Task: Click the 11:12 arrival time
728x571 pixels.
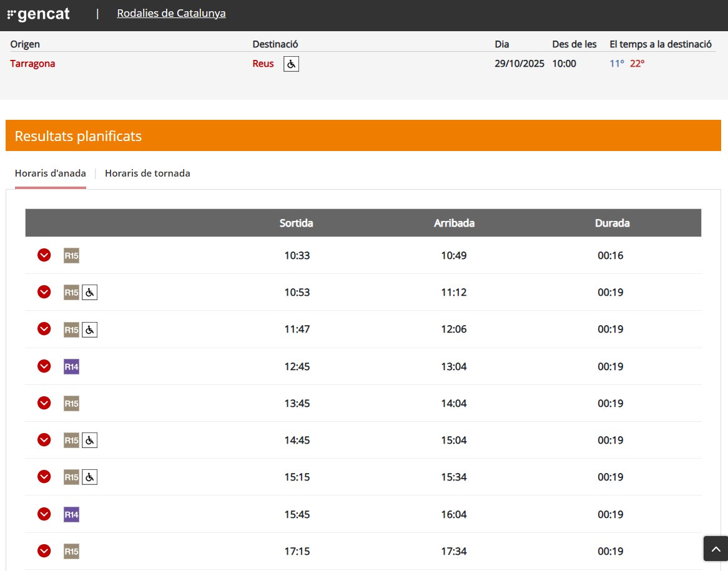Action: 454,293
